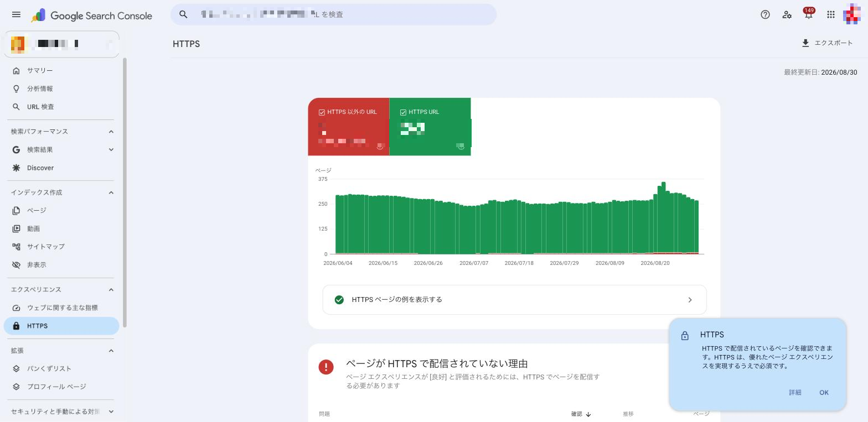Viewport: 868px width, 422px height.
Task: Open the account avatar
Action: [852, 15]
